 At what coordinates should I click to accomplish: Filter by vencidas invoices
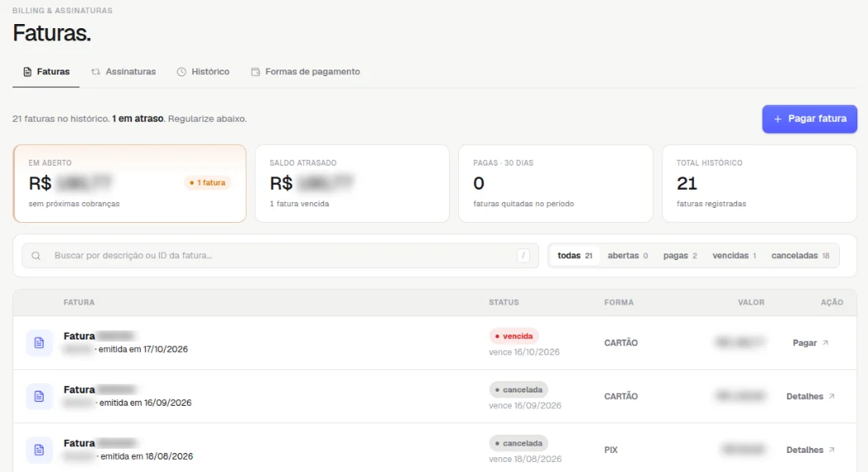(x=734, y=256)
